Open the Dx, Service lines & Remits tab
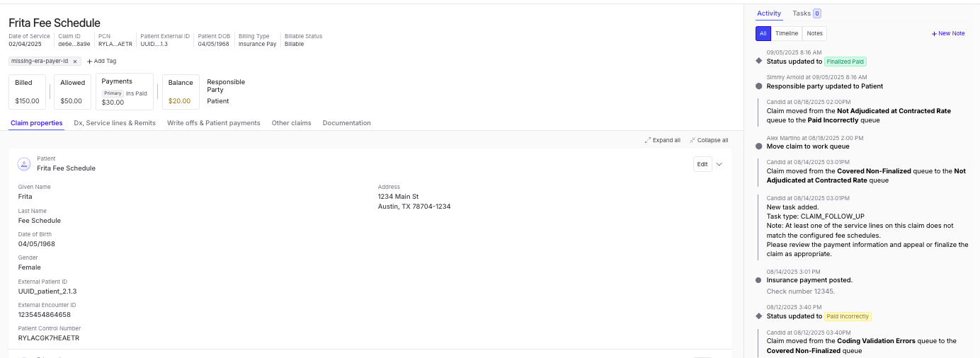The height and width of the screenshot is (358, 980). pos(115,123)
